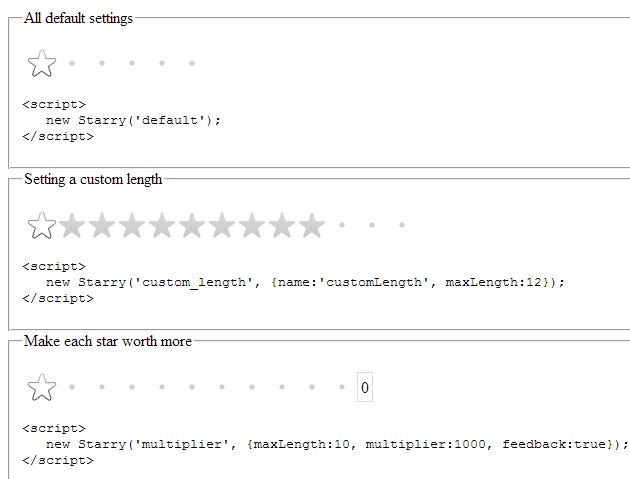Click the last dot in default settings rating
630x479 pixels.
191,63
